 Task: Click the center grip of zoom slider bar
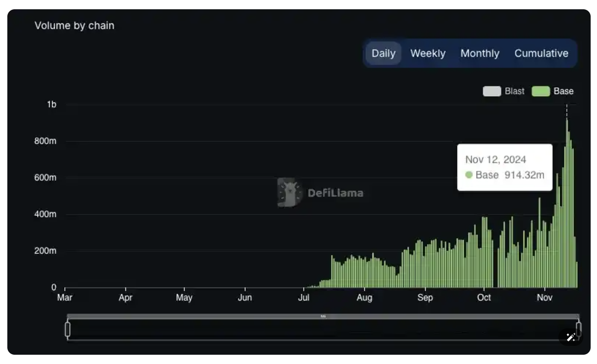pos(323,316)
